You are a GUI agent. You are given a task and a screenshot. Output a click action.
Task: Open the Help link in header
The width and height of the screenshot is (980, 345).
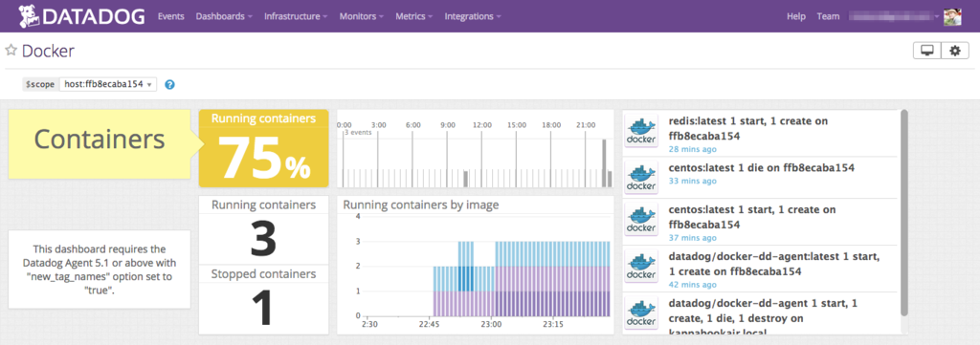point(795,17)
